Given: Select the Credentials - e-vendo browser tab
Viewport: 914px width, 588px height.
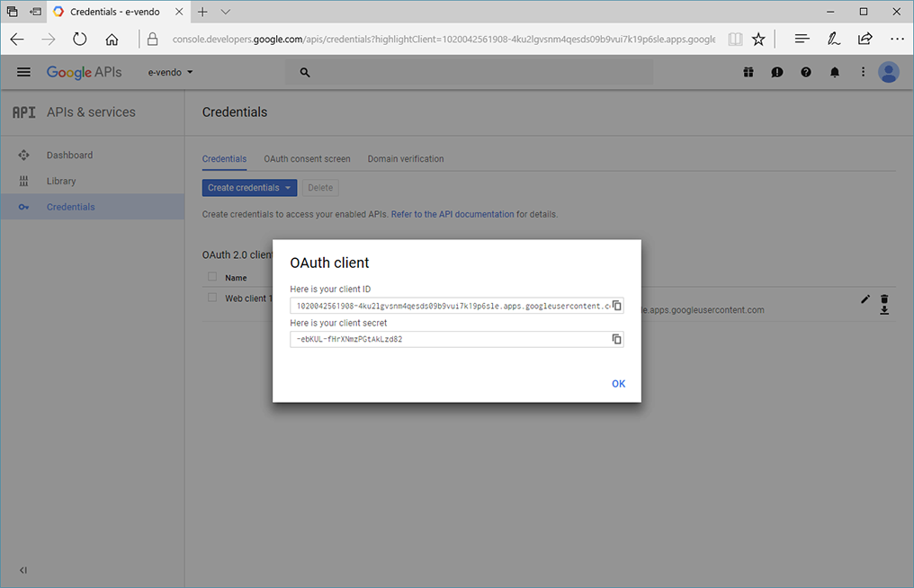Looking at the screenshot, I should point(117,12).
